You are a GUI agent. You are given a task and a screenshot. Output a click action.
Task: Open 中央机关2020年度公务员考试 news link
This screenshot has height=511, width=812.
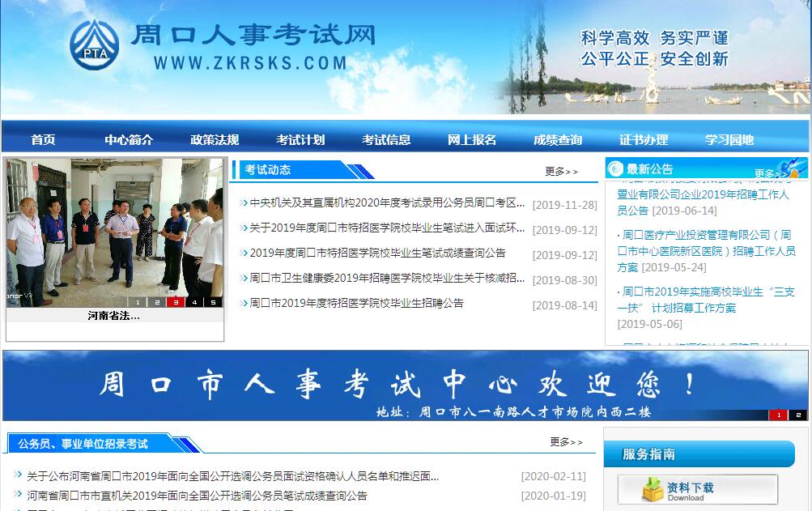[387, 203]
